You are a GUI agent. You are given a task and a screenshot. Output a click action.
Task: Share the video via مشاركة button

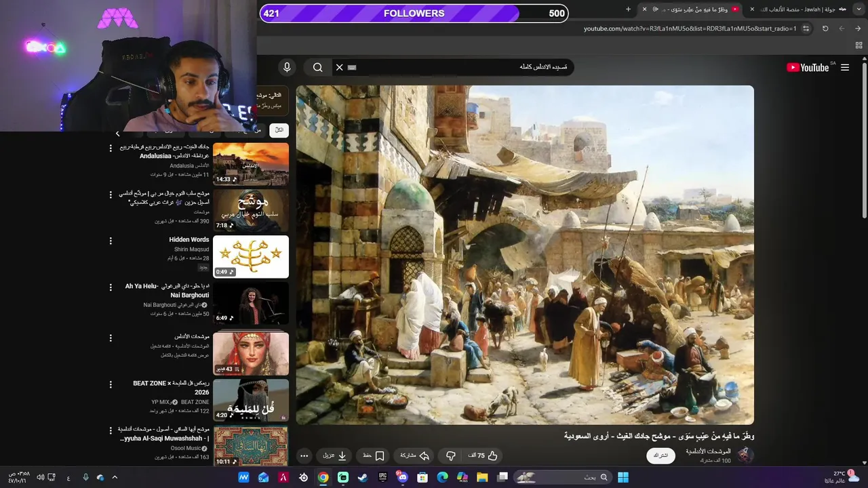415,455
